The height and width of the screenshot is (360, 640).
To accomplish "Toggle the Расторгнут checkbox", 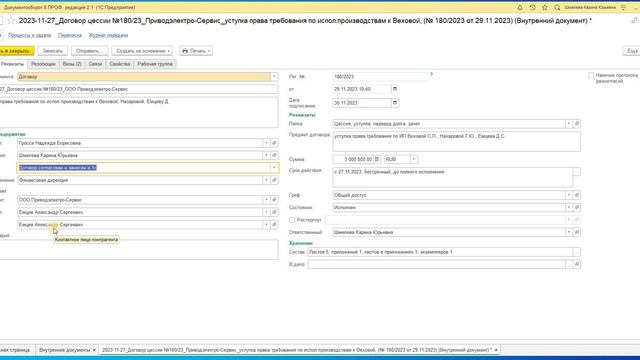I will pyautogui.click(x=292, y=220).
